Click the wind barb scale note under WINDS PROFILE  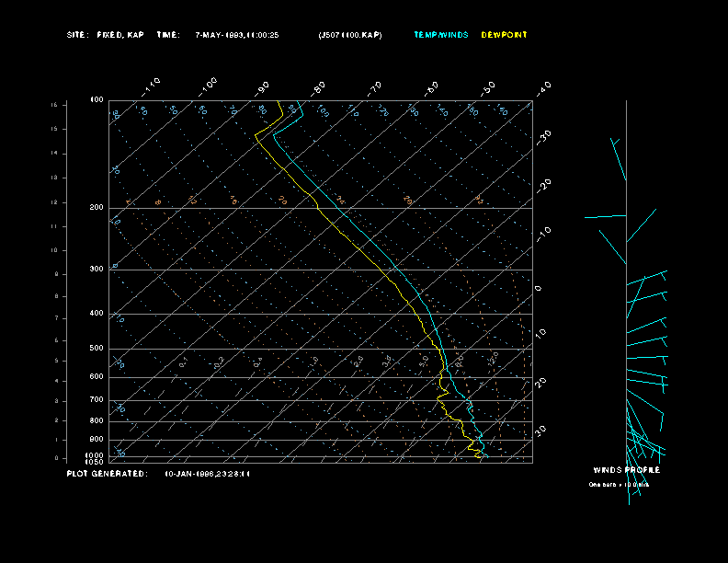(x=619, y=484)
